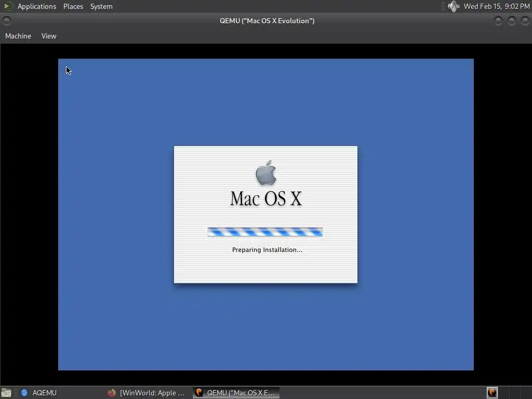The image size is (532, 399).
Task: Click the 'Mac OS X' title text
Action: (266, 198)
